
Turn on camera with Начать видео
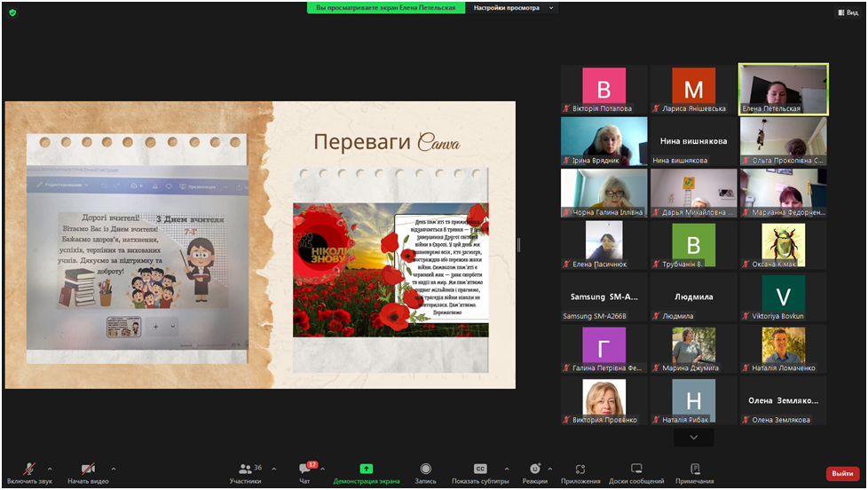87,470
